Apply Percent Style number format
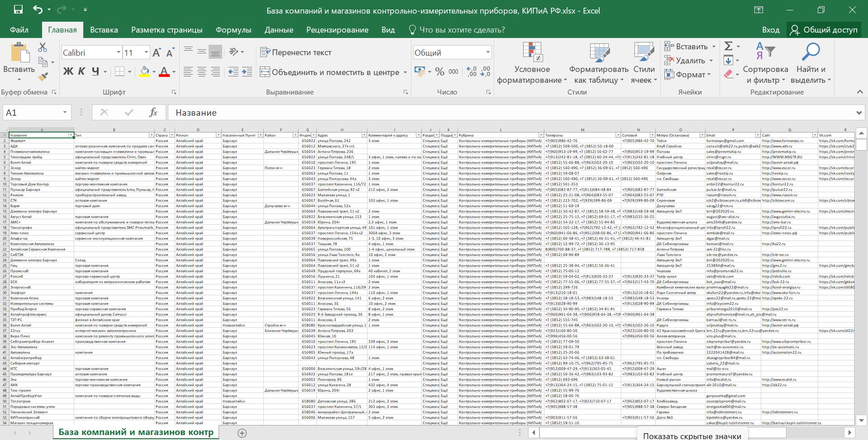 coord(439,72)
